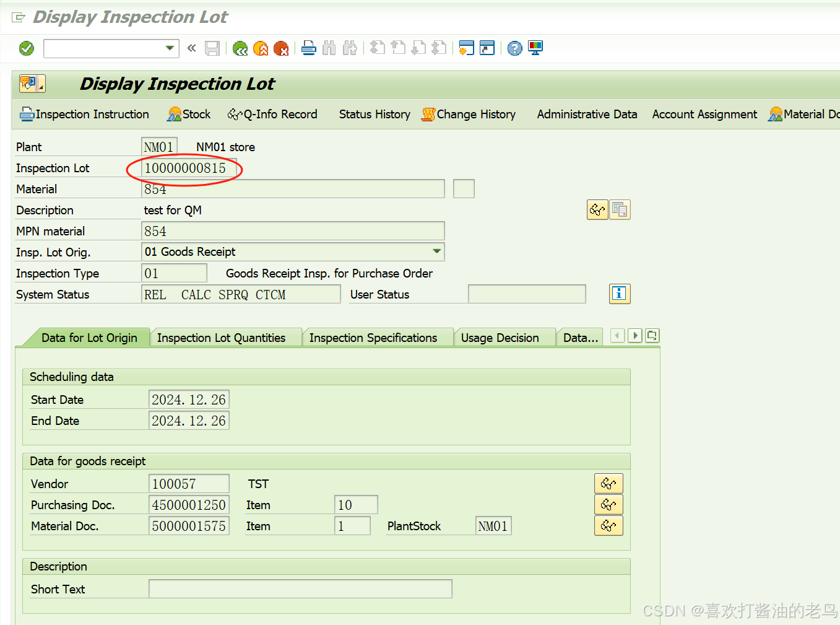Screen dimensions: 840x625
Task: Click the Save icon in the toolbar
Action: pyautogui.click(x=212, y=48)
